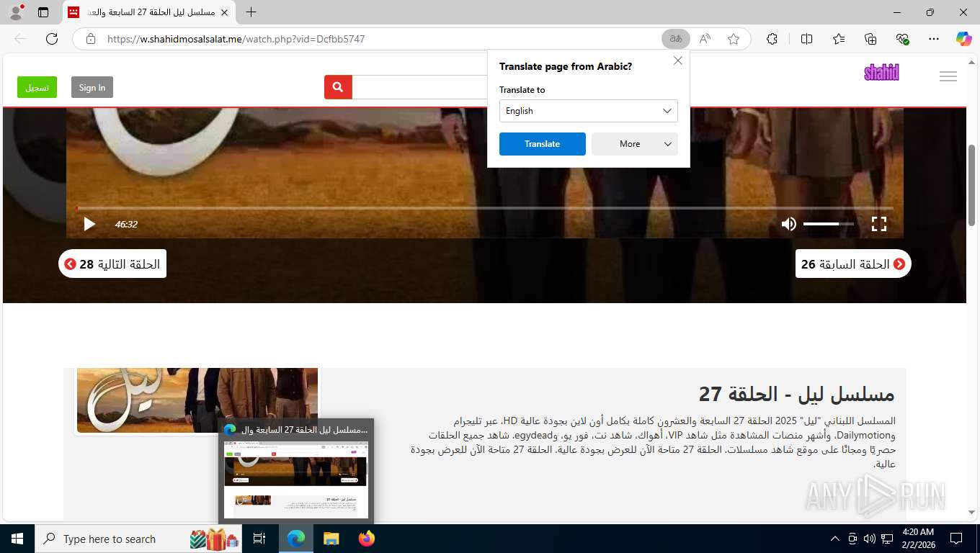Go to next episode الحلقة التالية 28
Viewport: 980px width, 553px height.
tap(112, 264)
